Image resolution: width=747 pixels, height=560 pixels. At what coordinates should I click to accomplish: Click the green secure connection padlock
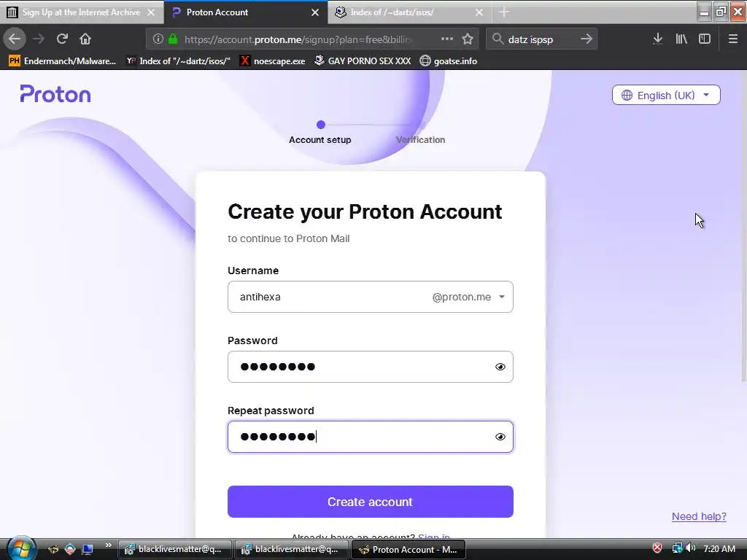click(173, 39)
